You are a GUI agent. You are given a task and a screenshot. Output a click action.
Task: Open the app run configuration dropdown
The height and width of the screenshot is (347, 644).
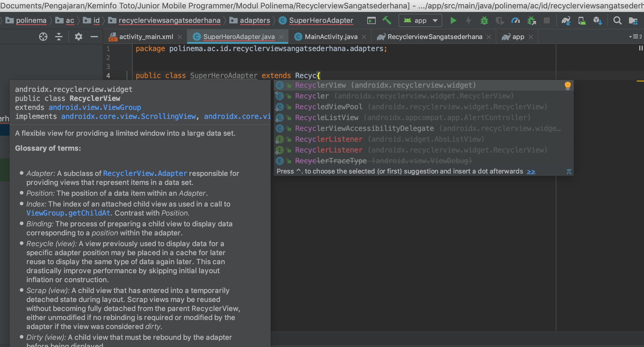tap(420, 20)
